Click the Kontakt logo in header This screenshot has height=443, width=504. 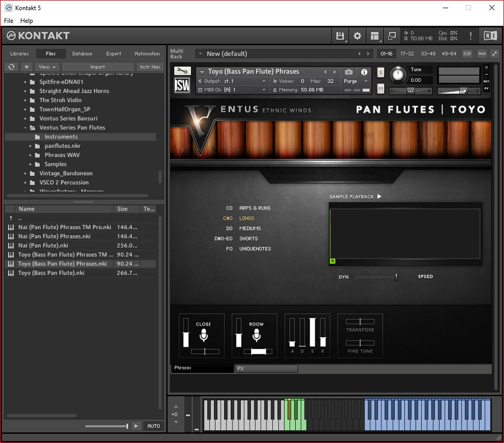tap(38, 36)
